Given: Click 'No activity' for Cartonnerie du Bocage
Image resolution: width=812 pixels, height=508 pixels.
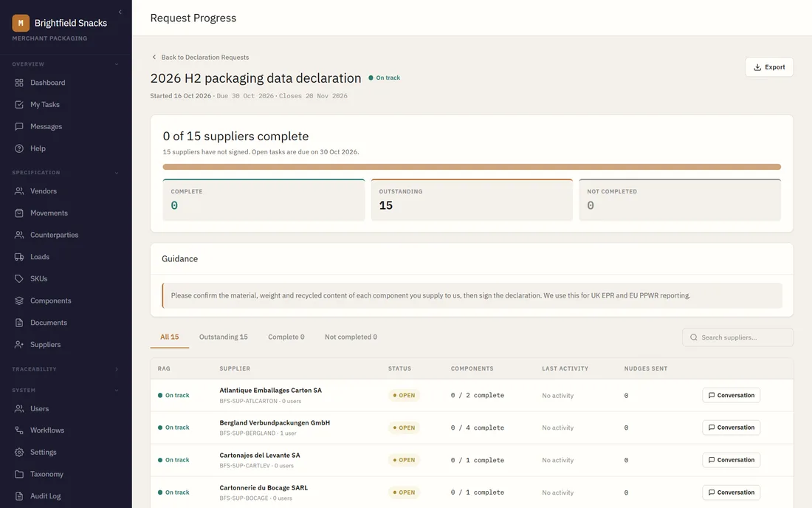Looking at the screenshot, I should [558, 492].
